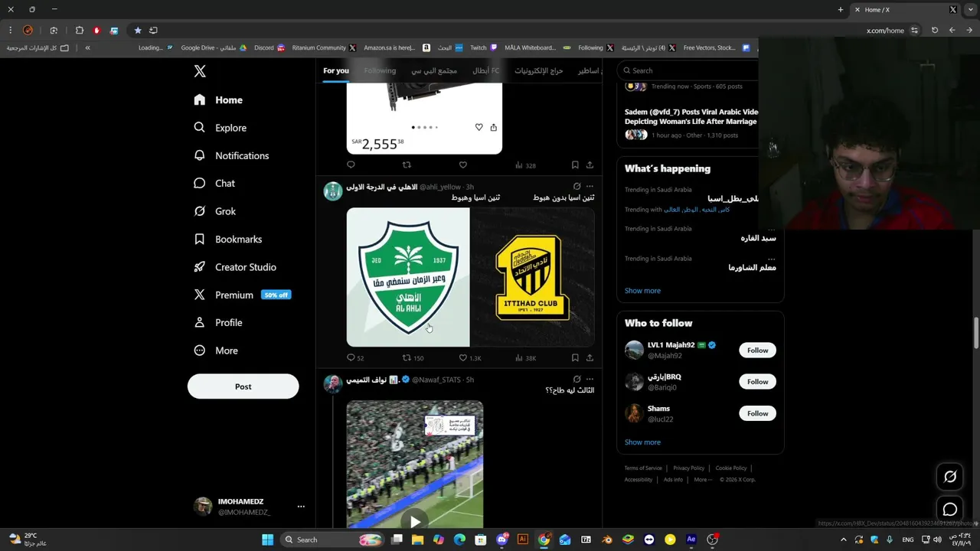Open Bookmarks in the sidebar

[228, 240]
